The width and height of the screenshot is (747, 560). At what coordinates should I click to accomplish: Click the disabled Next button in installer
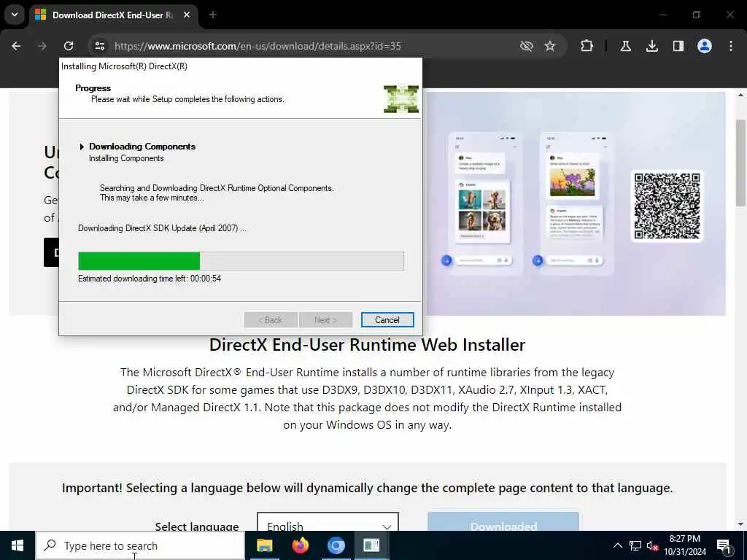tap(326, 320)
